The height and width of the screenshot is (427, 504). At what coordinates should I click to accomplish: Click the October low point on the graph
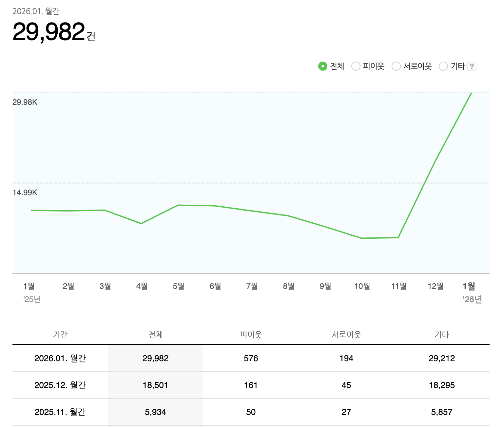362,238
